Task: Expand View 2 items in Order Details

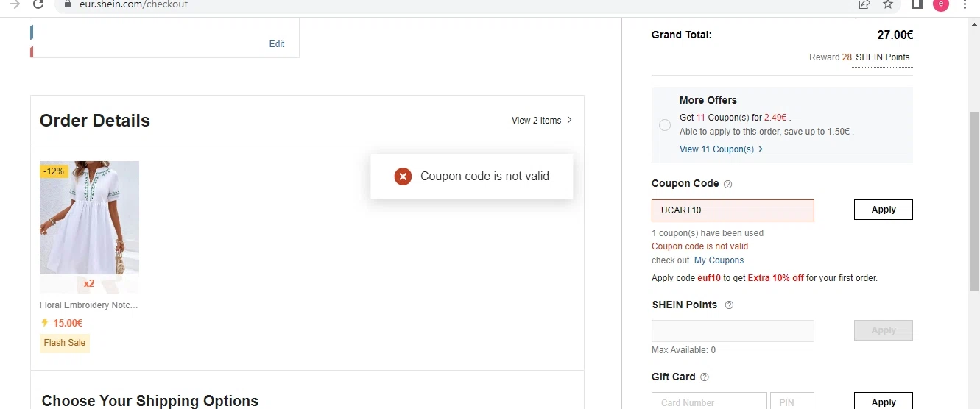Action: 542,121
